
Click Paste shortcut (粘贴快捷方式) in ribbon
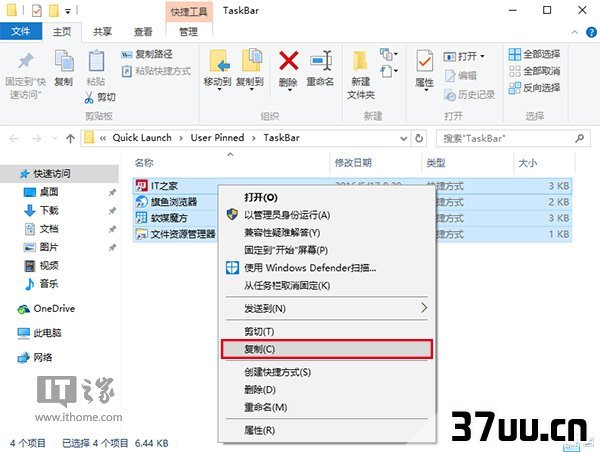156,71
